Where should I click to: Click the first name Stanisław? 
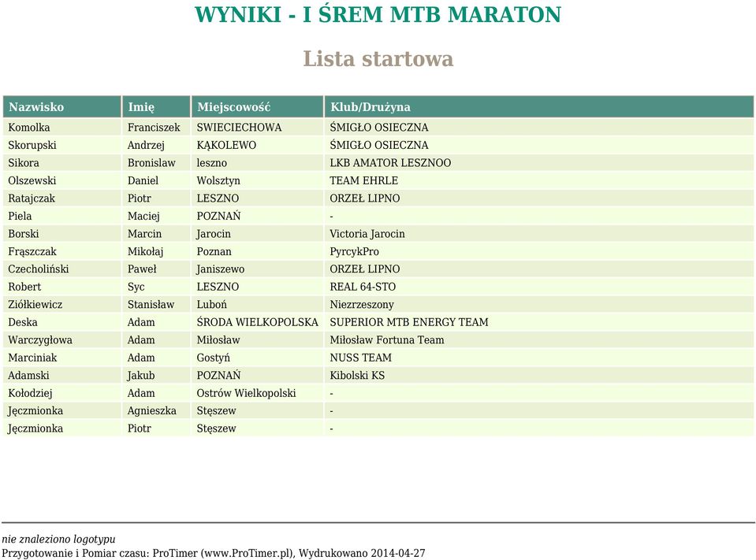pyautogui.click(x=151, y=305)
